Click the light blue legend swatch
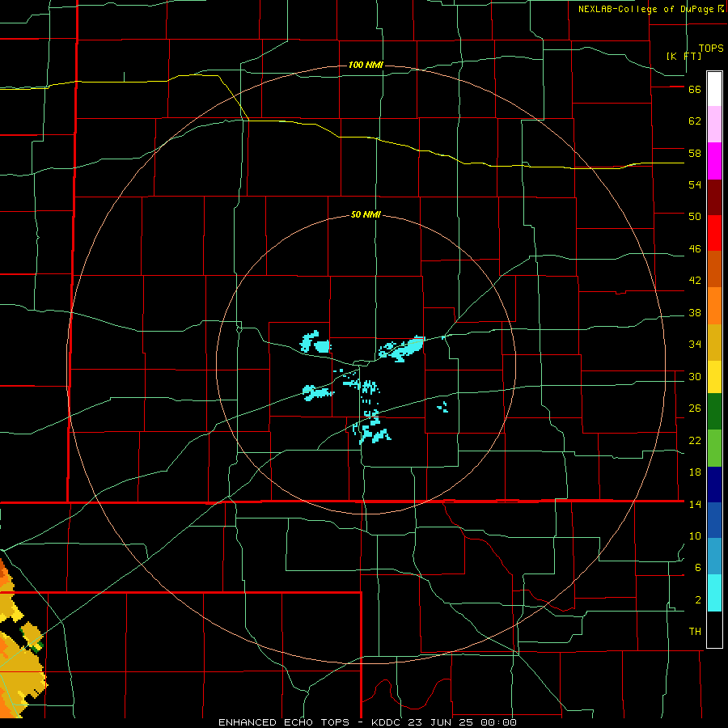Image resolution: width=728 pixels, height=728 pixels. pyautogui.click(x=714, y=557)
